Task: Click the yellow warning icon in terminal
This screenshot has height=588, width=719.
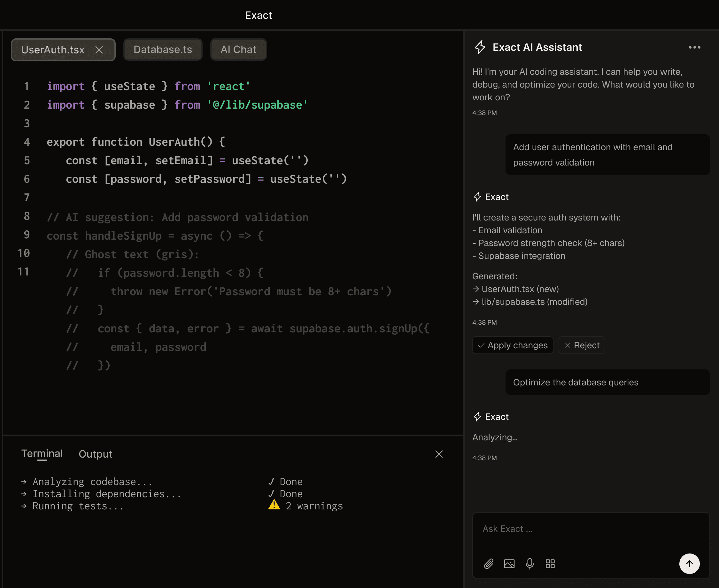Action: (274, 505)
